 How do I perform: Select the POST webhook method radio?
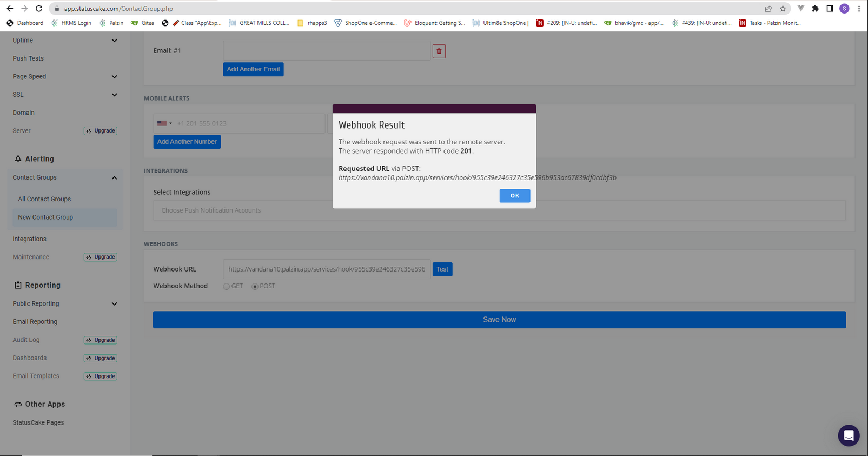click(255, 286)
